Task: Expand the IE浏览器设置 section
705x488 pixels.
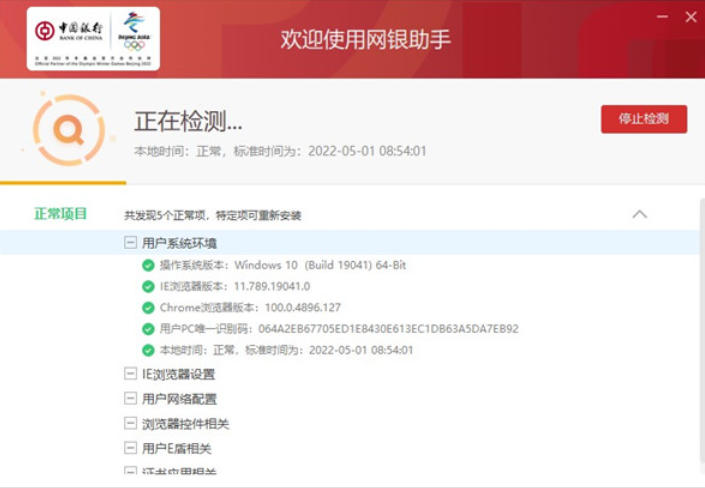Action: [x=130, y=374]
